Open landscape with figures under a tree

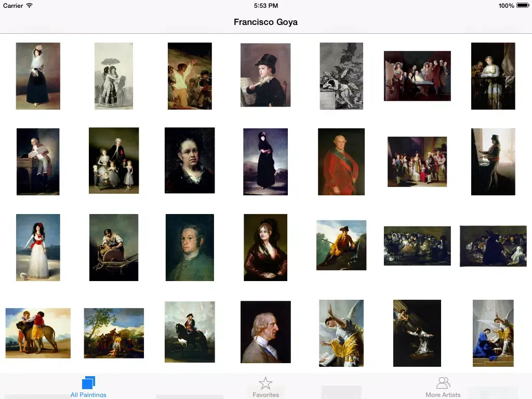(x=114, y=333)
